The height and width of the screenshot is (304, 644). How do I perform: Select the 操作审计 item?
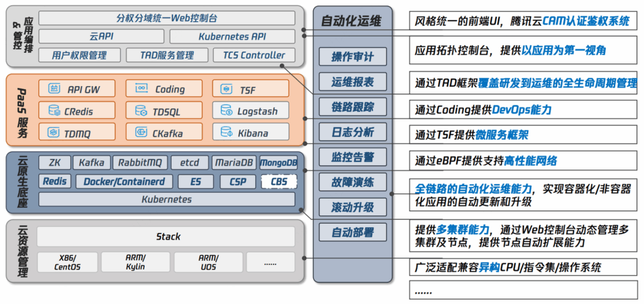pos(353,57)
